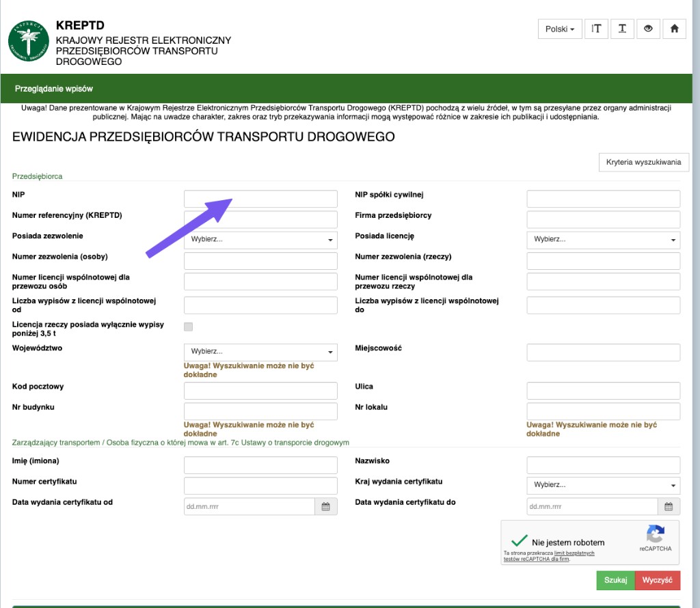Check 'Licencja rzeczy posiada wyłącznie wypisy poniżej 3,5 t' box
This screenshot has height=608, width=700.
pyautogui.click(x=189, y=327)
